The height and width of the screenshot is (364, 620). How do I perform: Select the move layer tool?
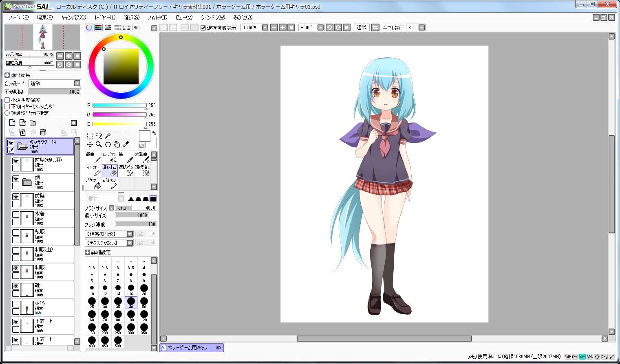(x=90, y=144)
